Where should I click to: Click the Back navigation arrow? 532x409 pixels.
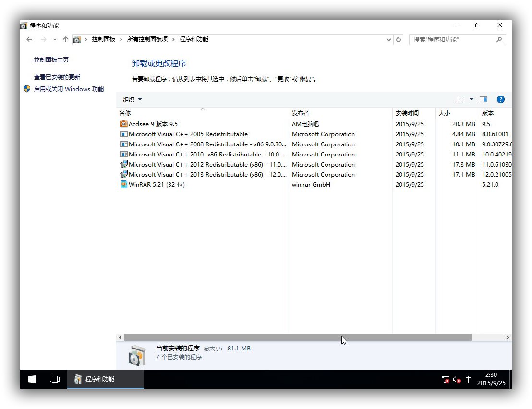click(29, 39)
